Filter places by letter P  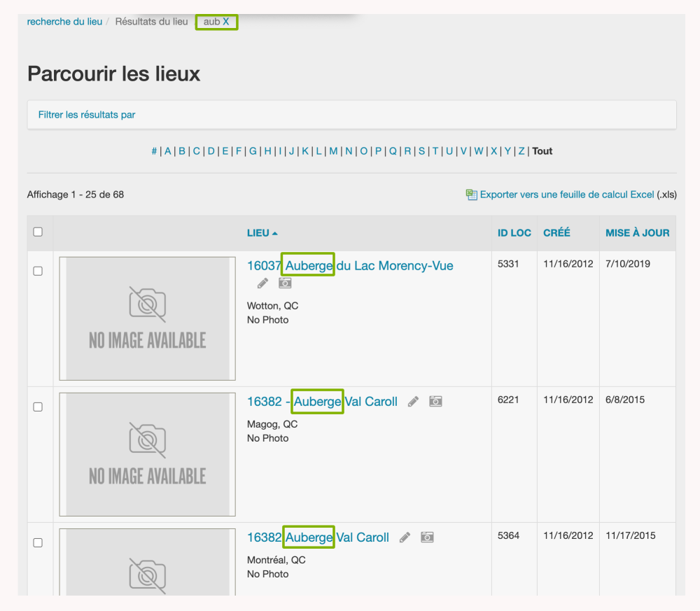[x=378, y=151]
